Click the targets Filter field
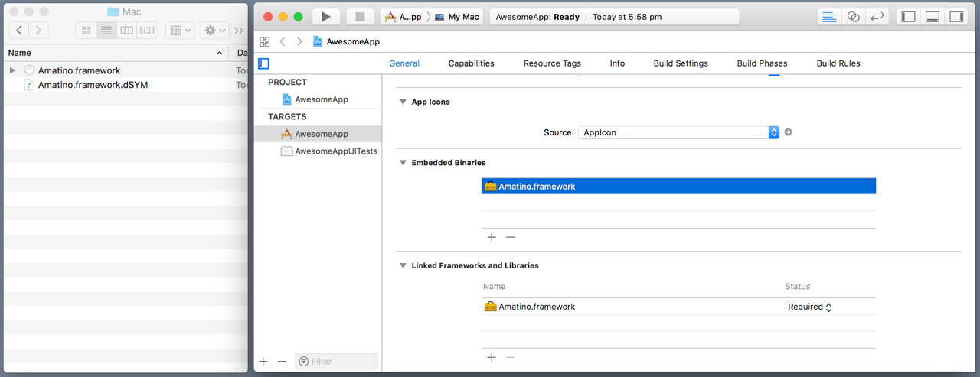Image resolution: width=980 pixels, height=377 pixels. click(x=336, y=361)
